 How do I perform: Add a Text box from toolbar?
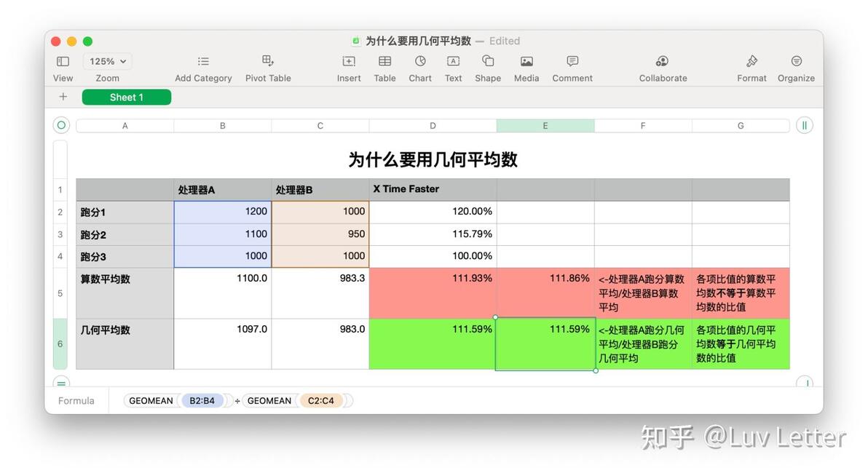click(454, 61)
